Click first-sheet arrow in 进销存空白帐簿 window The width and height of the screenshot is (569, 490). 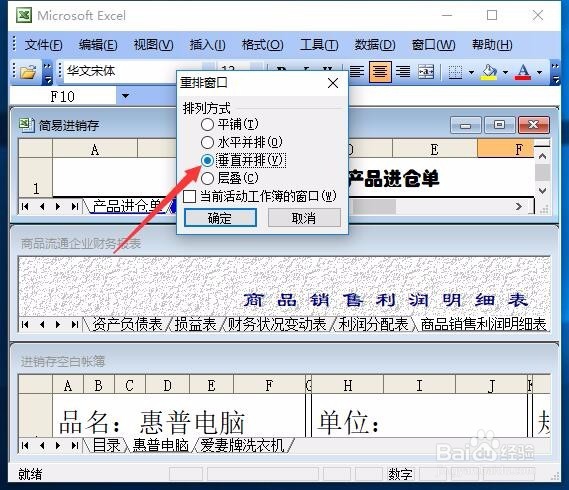tap(25, 445)
